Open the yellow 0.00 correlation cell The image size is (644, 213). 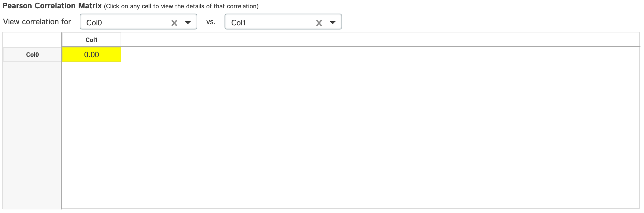point(92,55)
